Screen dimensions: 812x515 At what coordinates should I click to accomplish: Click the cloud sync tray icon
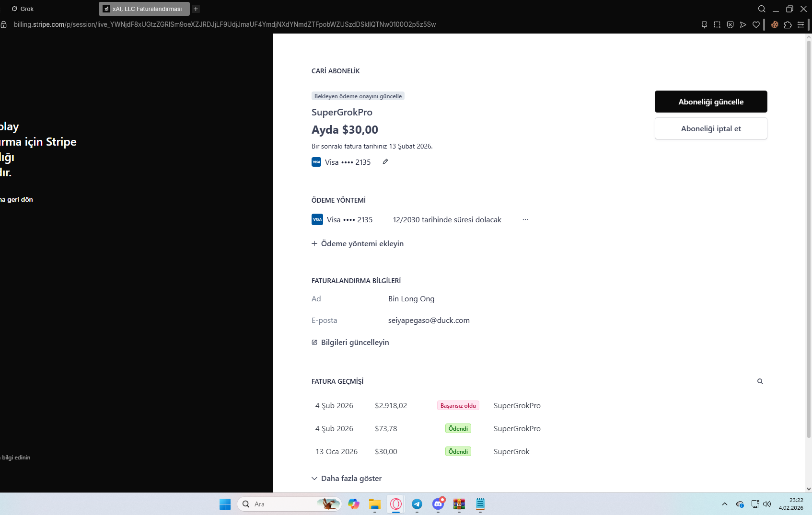point(740,504)
